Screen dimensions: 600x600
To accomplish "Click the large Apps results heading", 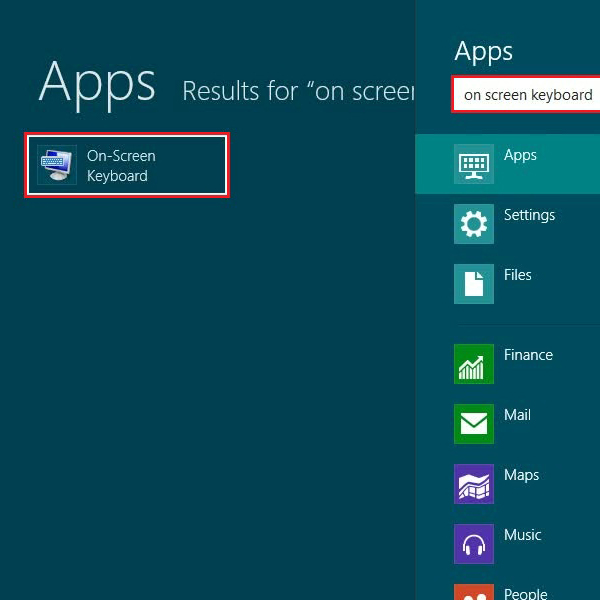I will pyautogui.click(x=97, y=85).
